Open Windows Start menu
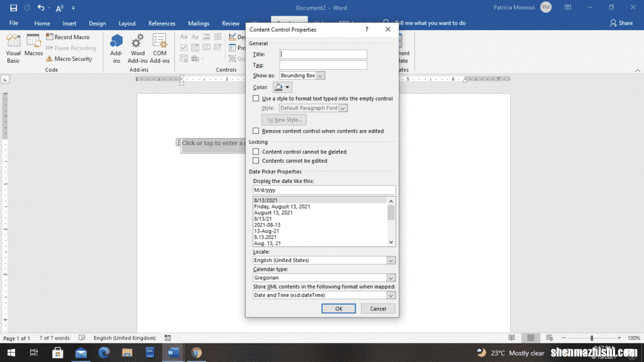Image resolution: width=644 pixels, height=362 pixels. [11, 353]
